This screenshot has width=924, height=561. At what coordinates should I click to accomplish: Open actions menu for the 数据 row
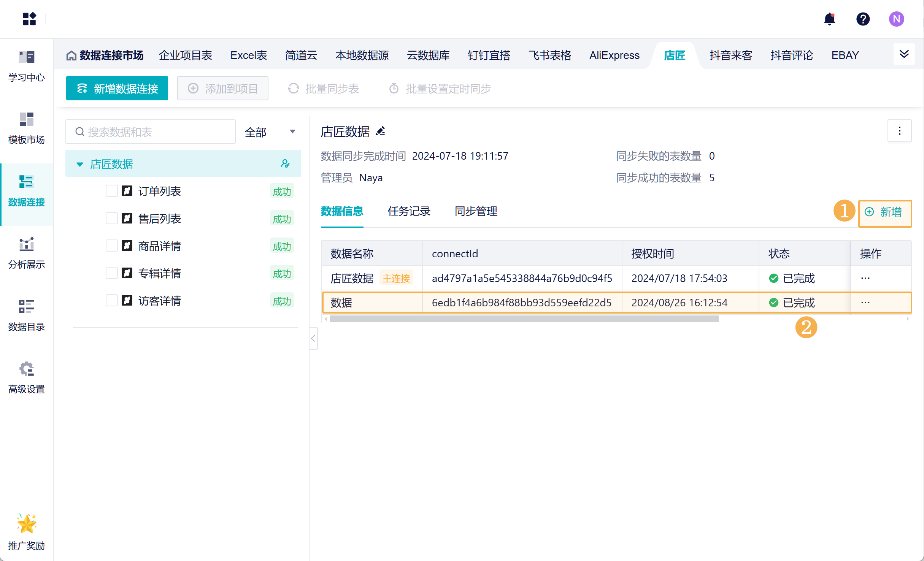tap(865, 303)
